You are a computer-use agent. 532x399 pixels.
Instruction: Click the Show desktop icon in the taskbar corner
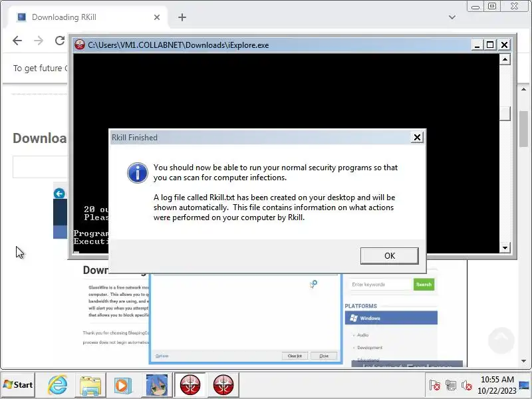524,385
